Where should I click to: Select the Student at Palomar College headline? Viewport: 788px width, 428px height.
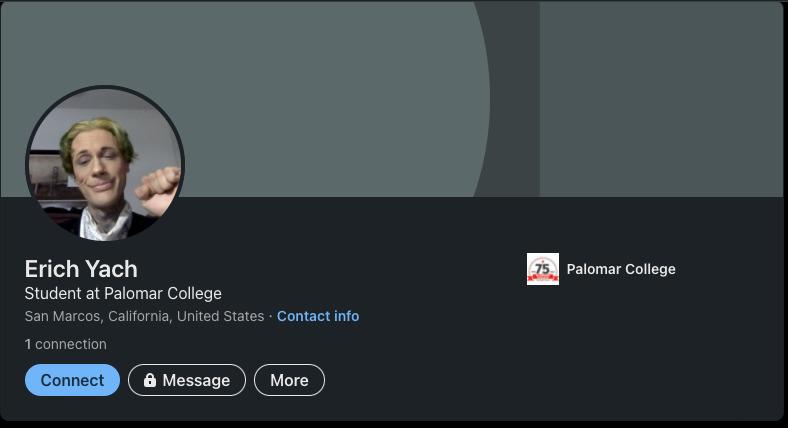coord(123,293)
